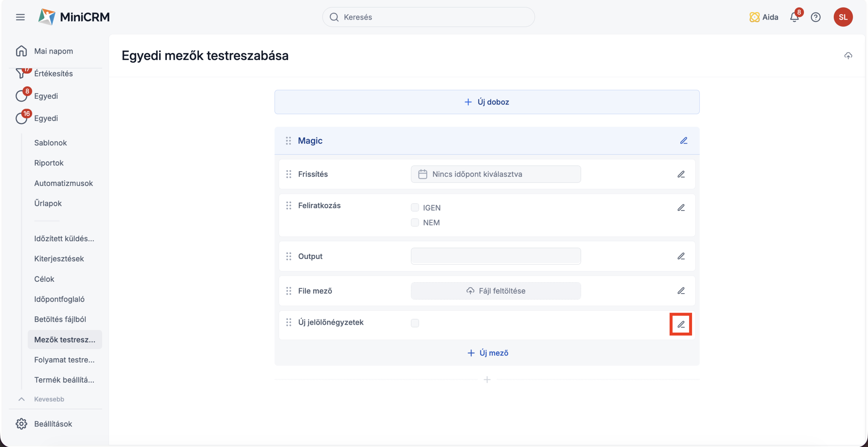
Task: Open Termék beállítások submenu item
Action: coord(64,380)
